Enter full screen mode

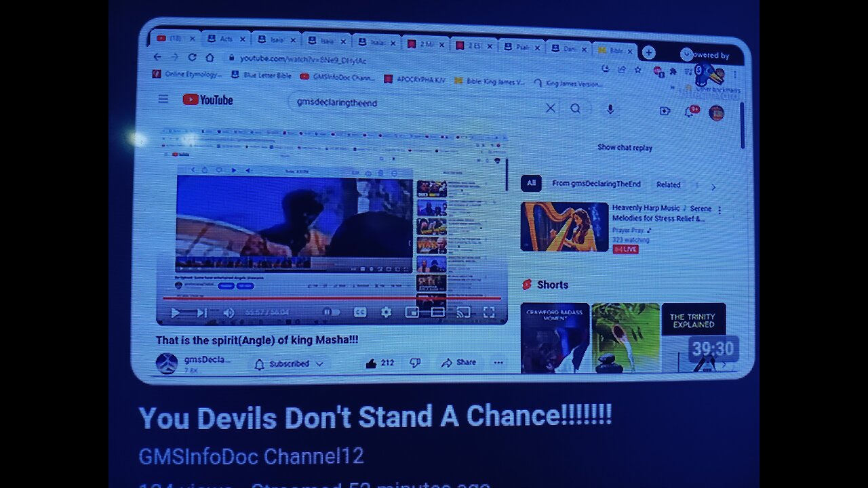(489, 312)
